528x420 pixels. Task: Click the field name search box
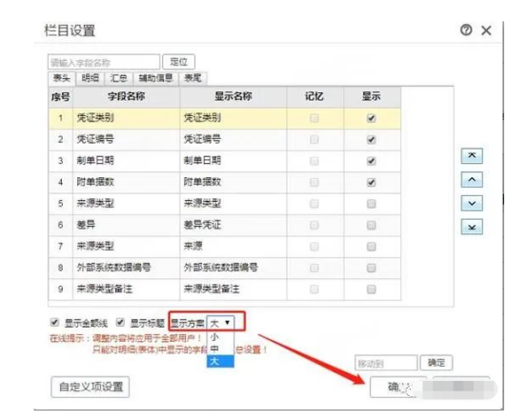pyautogui.click(x=104, y=62)
